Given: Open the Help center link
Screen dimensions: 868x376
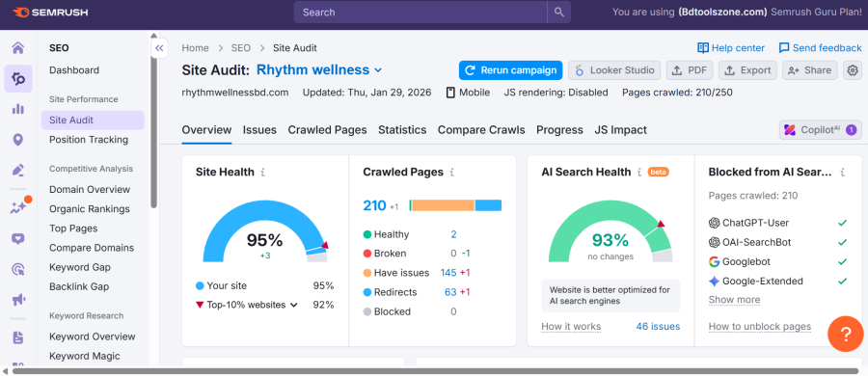Looking at the screenshot, I should click(731, 48).
